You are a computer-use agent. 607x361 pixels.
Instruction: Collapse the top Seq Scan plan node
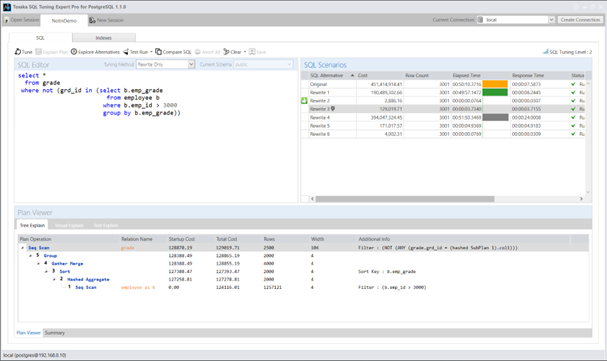click(x=22, y=248)
